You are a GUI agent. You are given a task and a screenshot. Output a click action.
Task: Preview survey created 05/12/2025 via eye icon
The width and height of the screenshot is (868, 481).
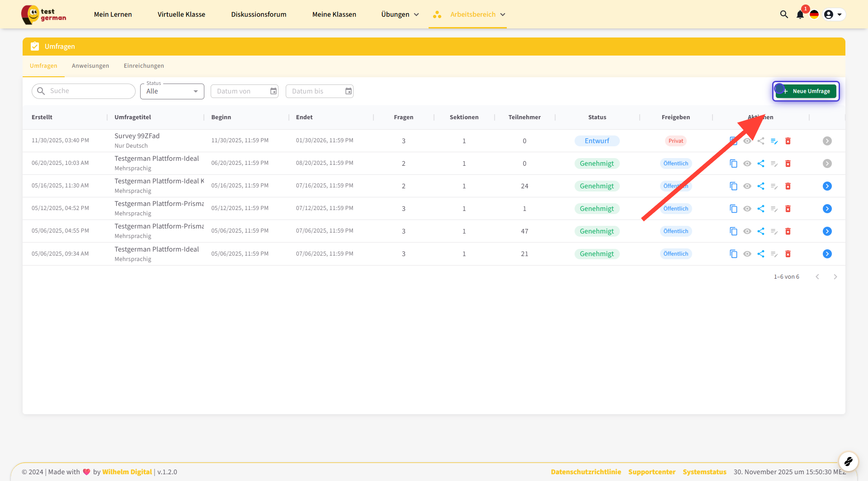tap(747, 209)
